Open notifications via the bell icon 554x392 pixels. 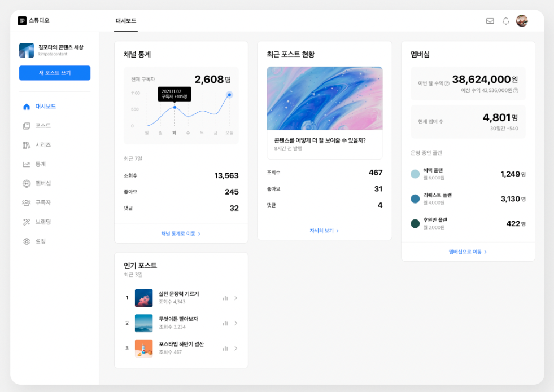(506, 21)
